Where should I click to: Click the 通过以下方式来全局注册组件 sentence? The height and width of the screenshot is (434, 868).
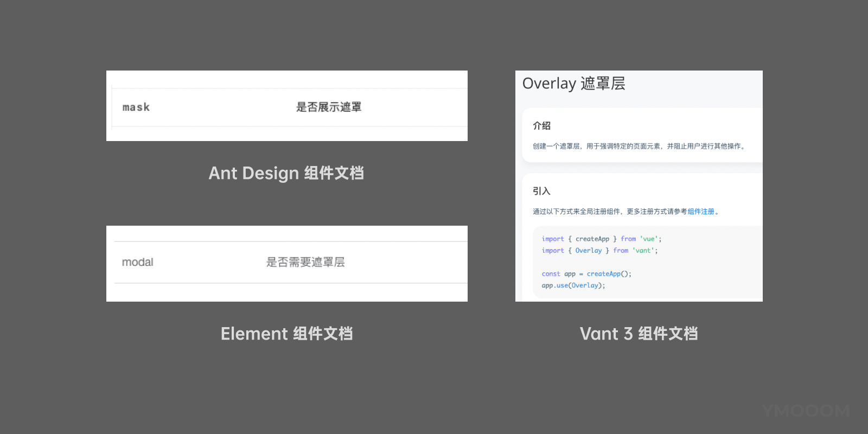pos(626,212)
